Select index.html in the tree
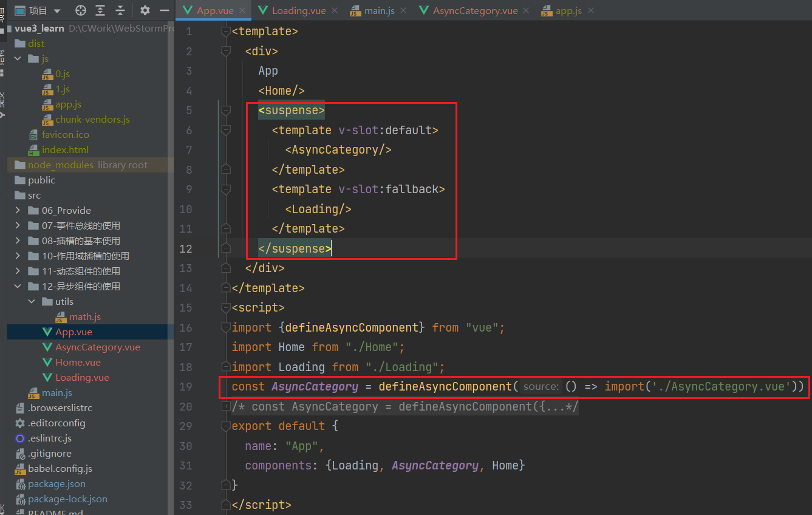The width and height of the screenshot is (812, 515). [65, 149]
